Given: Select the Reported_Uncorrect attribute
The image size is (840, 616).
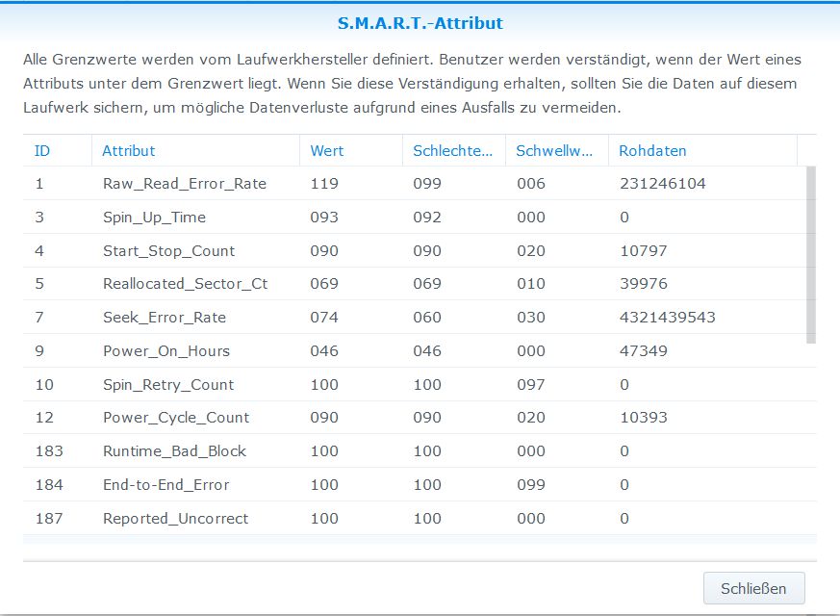Looking at the screenshot, I should click(x=175, y=519).
